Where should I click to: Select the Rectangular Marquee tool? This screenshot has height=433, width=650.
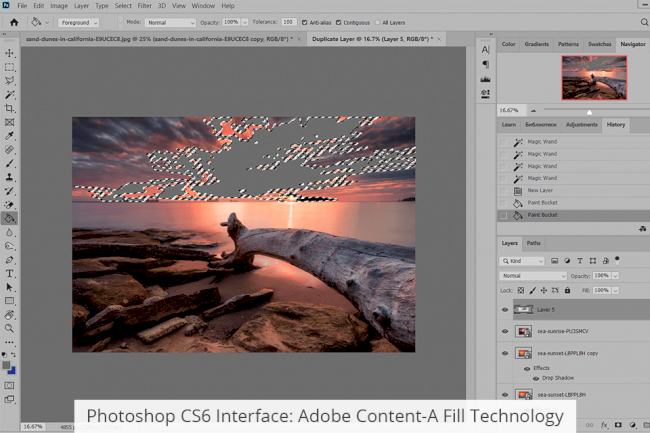click(9, 67)
